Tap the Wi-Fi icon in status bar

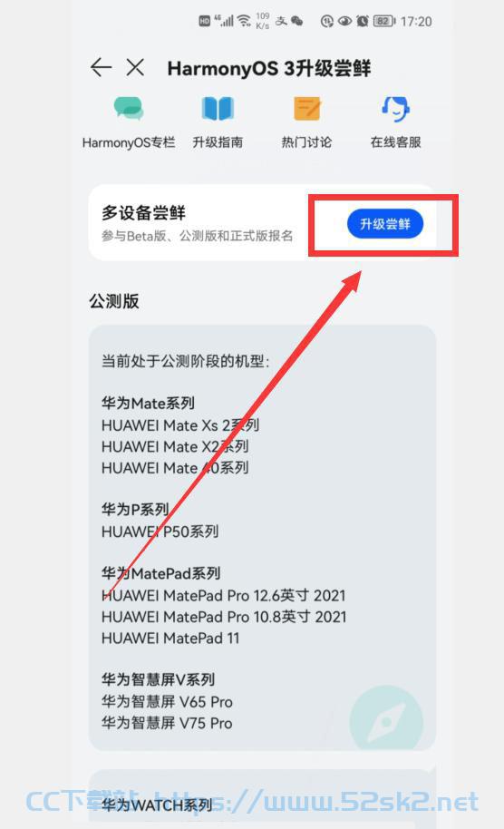[x=244, y=21]
